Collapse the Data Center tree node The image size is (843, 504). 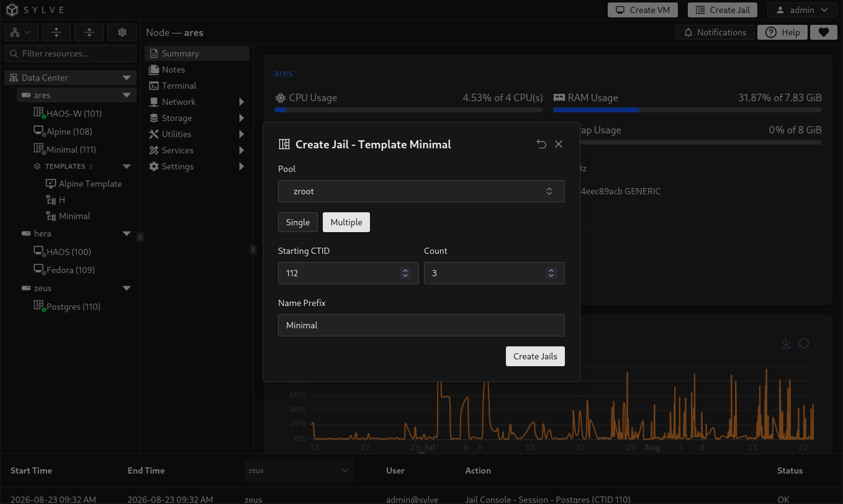tap(127, 78)
